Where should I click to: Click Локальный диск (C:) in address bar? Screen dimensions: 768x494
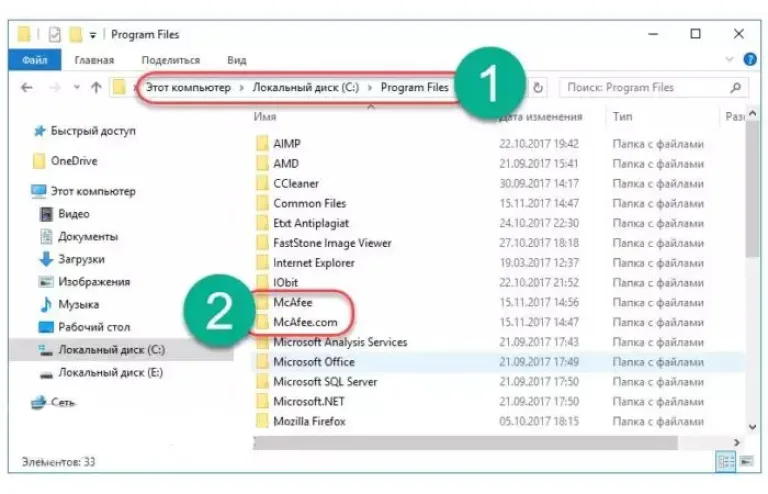click(306, 88)
